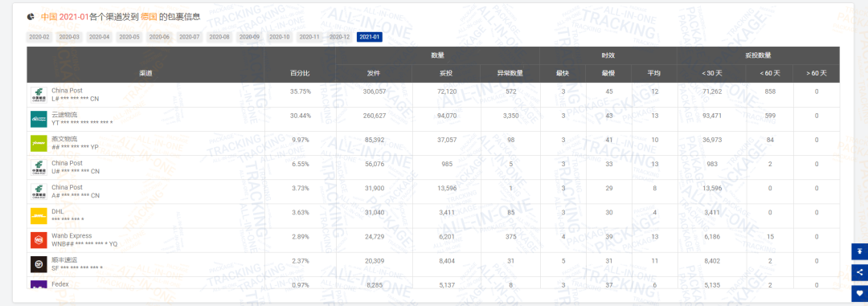
Task: Click the 云途物流 carrier logo
Action: tap(39, 119)
